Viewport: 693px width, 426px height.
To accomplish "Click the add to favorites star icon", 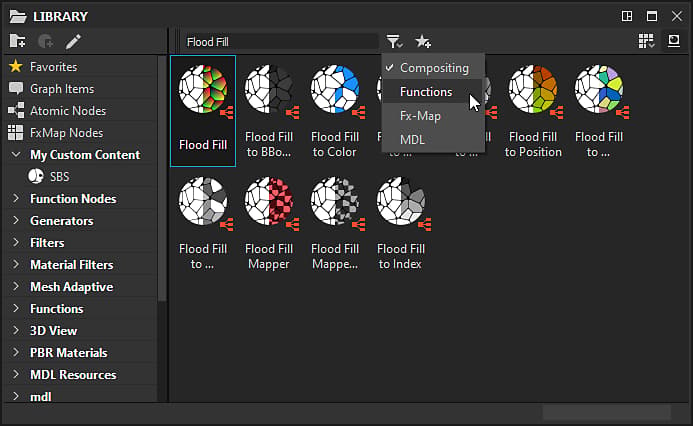I will click(x=423, y=42).
